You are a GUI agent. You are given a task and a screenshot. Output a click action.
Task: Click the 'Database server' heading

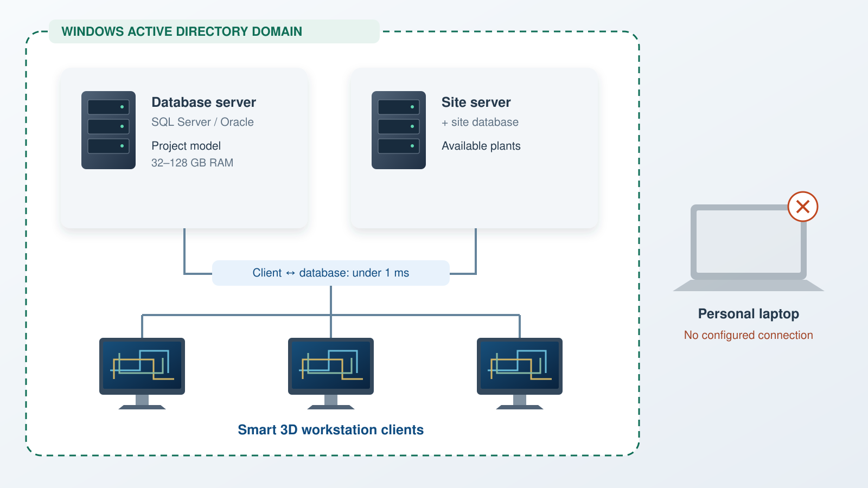pos(203,102)
